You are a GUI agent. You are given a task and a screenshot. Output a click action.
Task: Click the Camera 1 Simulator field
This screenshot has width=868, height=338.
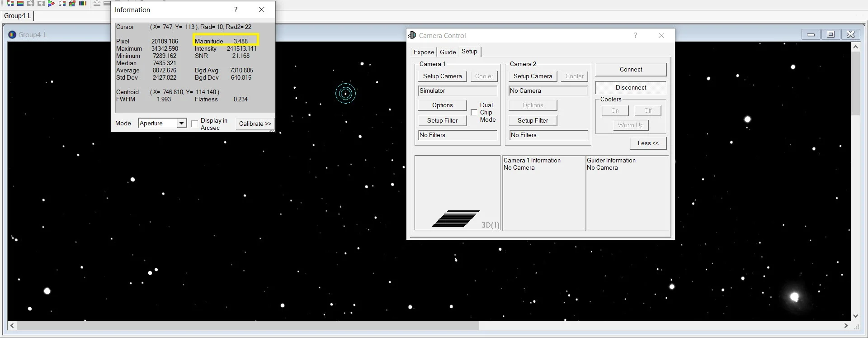click(458, 90)
